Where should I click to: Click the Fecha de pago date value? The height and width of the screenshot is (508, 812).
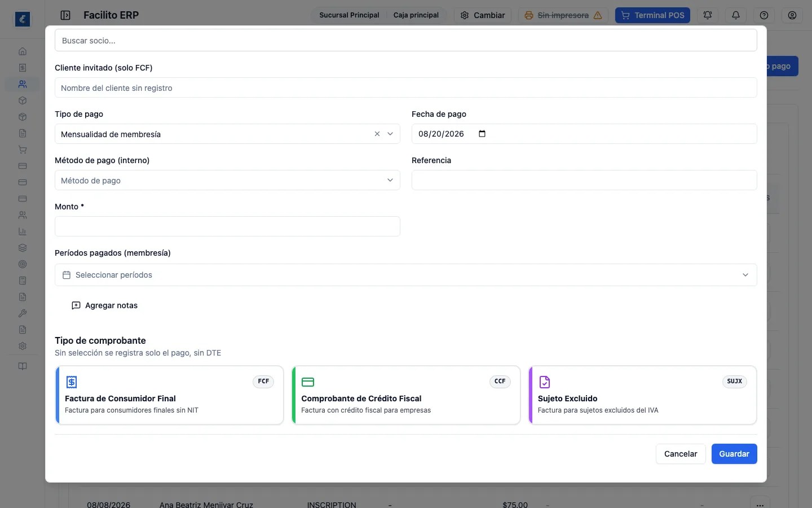441,134
